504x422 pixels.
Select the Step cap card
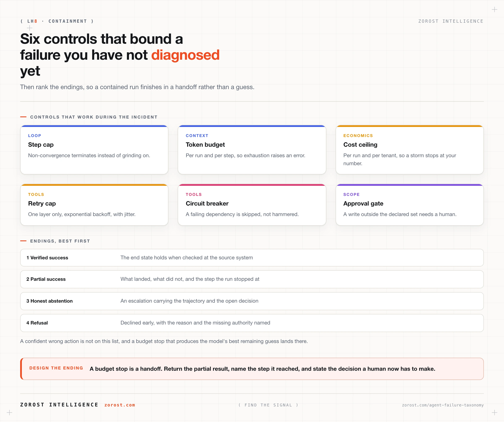(x=94, y=150)
